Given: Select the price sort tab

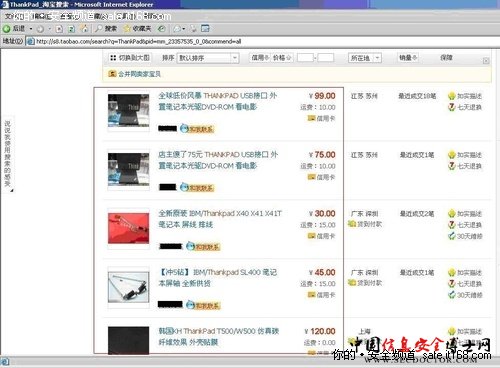Looking at the screenshot, I should [282, 58].
